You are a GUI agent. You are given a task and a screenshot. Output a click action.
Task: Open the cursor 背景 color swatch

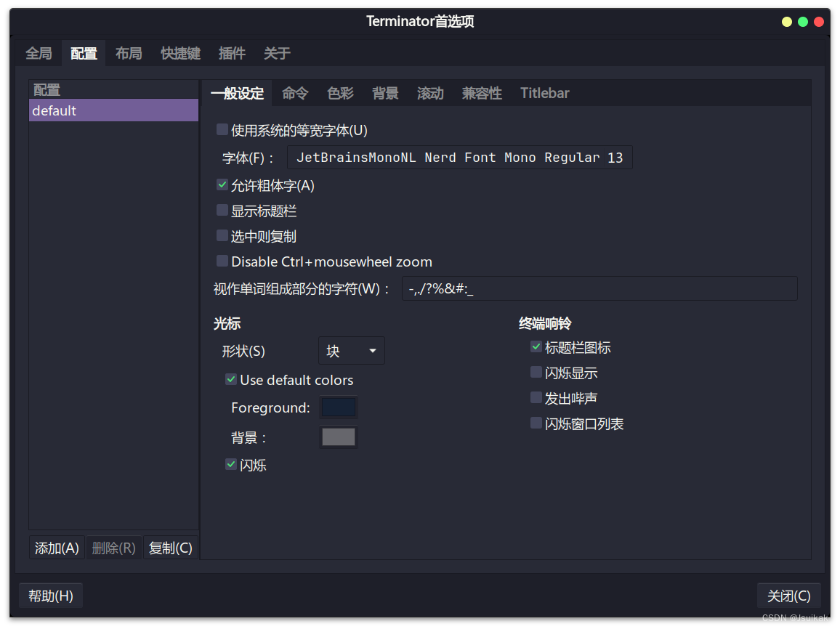pyautogui.click(x=338, y=437)
